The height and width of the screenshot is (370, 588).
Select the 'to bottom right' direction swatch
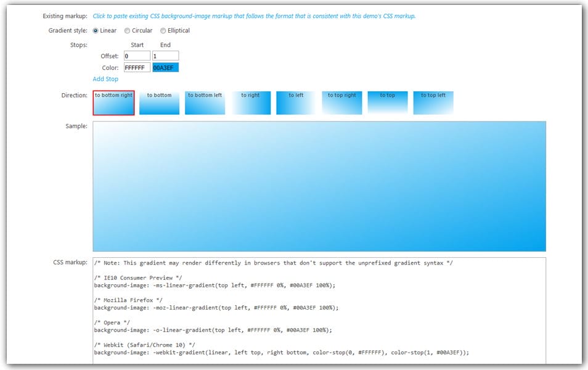point(113,103)
